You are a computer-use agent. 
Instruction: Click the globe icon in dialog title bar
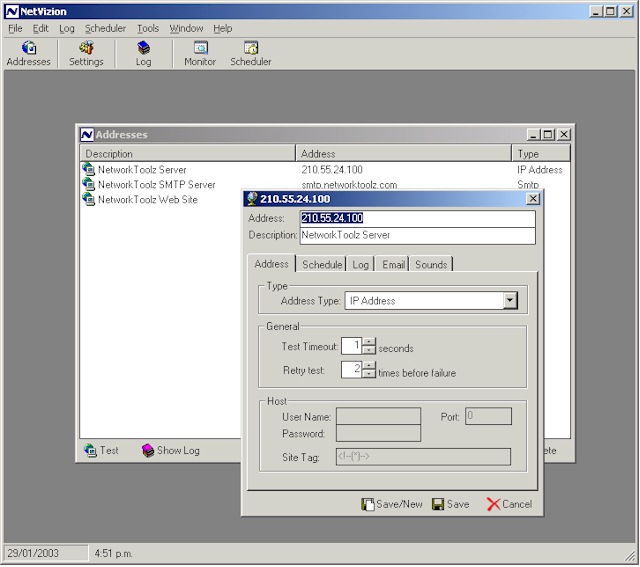[252, 199]
